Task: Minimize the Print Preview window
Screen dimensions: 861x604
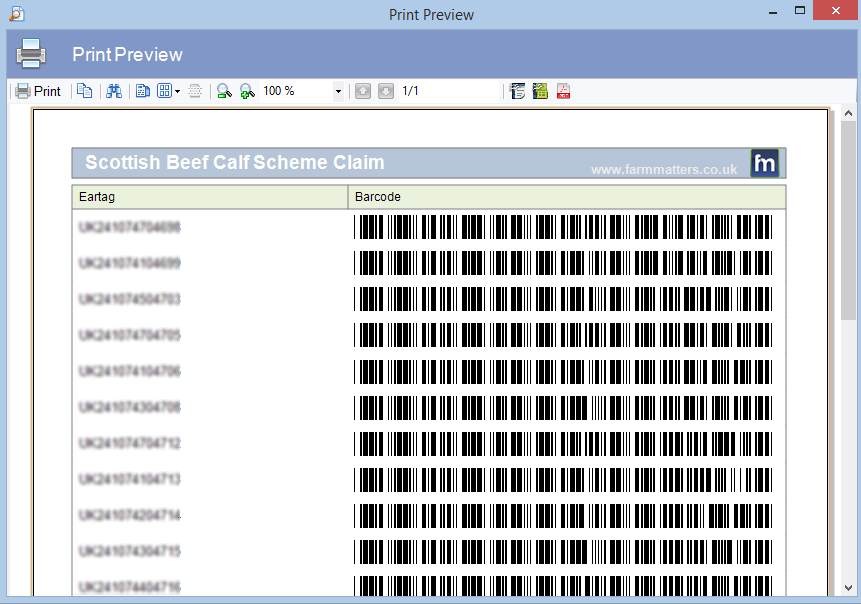Action: click(773, 12)
